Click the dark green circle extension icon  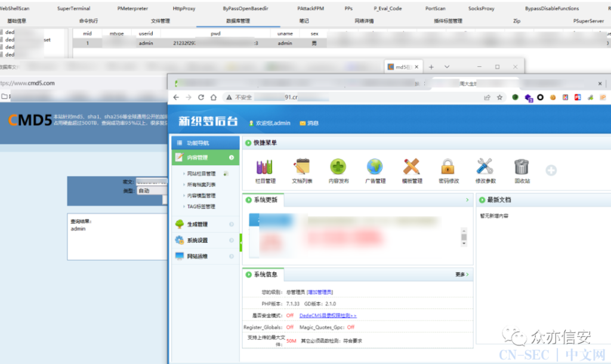515,97
